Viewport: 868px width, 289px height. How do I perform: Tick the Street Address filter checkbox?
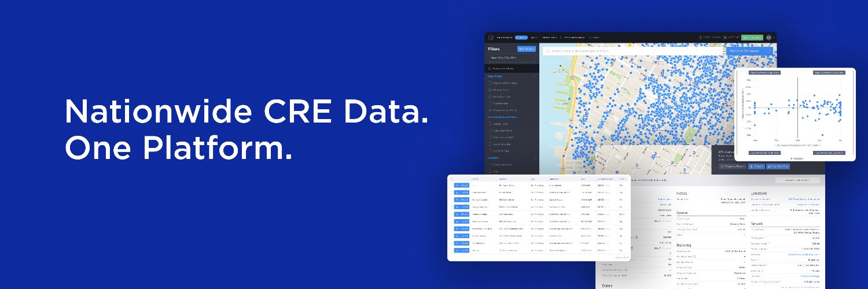point(490,164)
